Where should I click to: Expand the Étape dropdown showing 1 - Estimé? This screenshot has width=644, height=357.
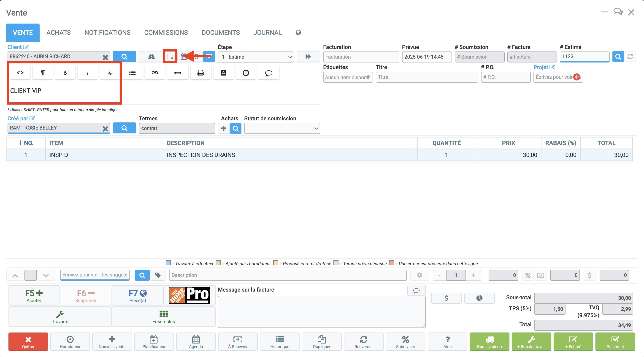[x=256, y=57]
